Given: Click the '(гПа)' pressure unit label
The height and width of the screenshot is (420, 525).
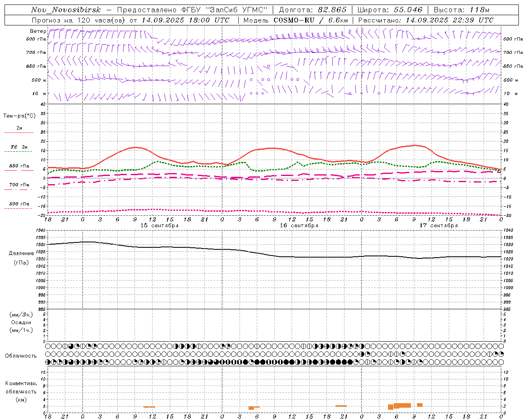Looking at the screenshot, I should point(21,263).
